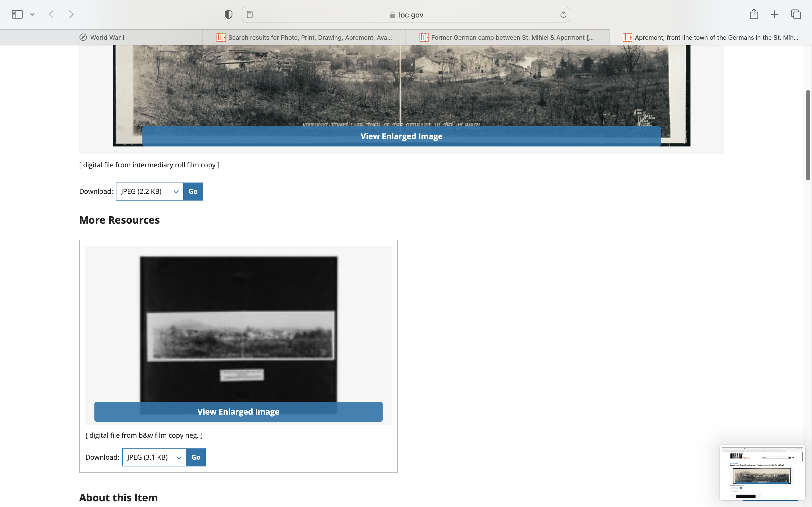Reload the loc.gov page

click(x=563, y=14)
